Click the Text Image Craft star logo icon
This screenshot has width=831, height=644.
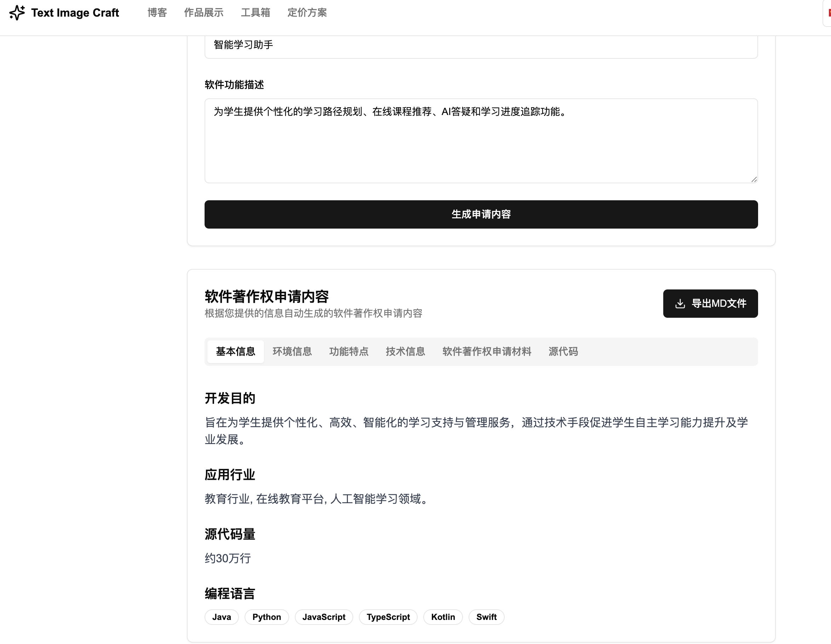coord(17,12)
